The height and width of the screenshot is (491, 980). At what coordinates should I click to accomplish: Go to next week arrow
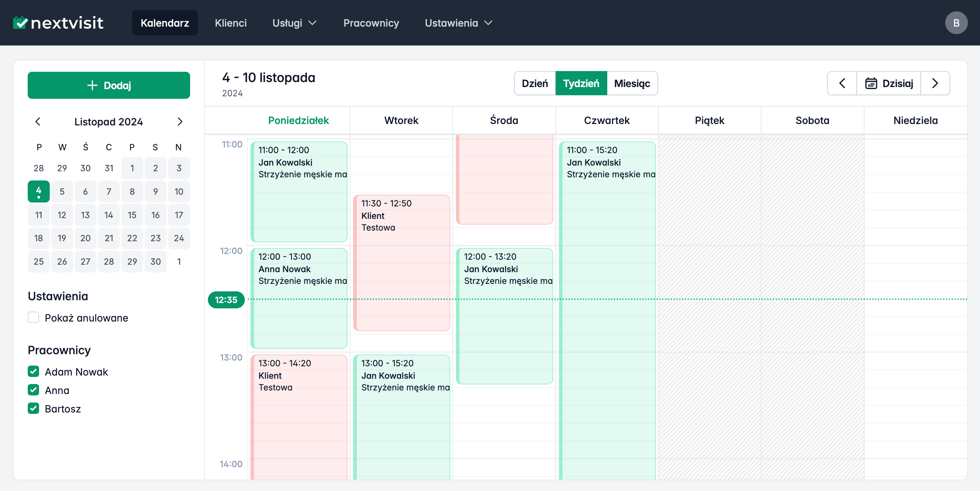pyautogui.click(x=935, y=83)
